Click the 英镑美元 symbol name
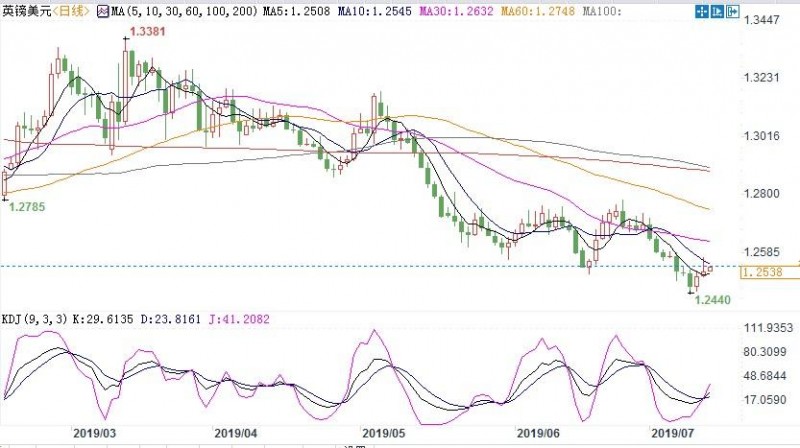The image size is (800, 448). 27,11
